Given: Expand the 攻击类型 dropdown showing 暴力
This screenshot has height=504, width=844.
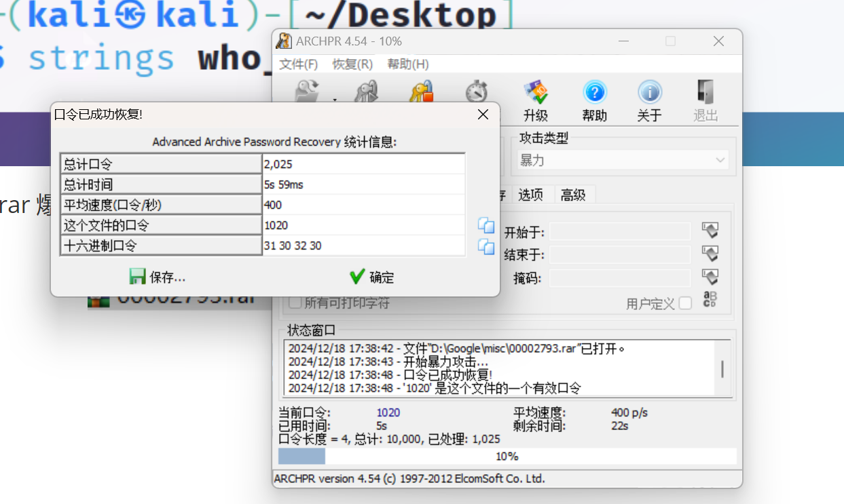Looking at the screenshot, I should point(623,160).
